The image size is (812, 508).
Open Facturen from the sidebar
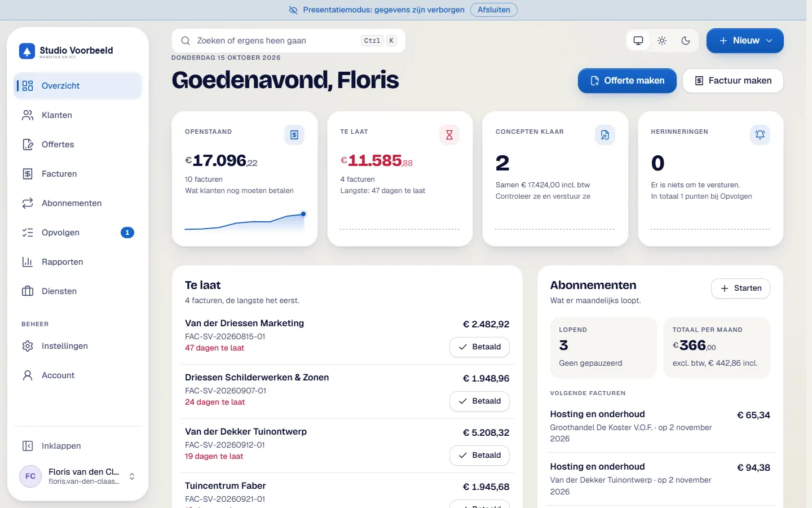coord(78,174)
